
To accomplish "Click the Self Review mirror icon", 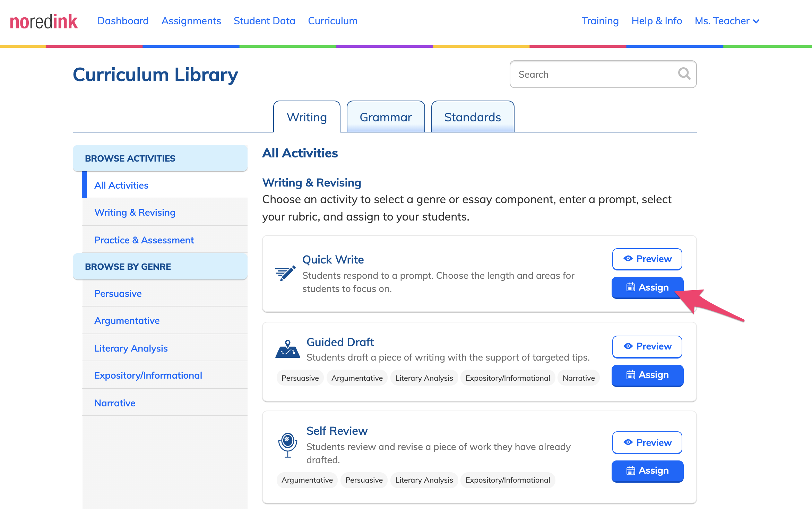I will pos(287,445).
